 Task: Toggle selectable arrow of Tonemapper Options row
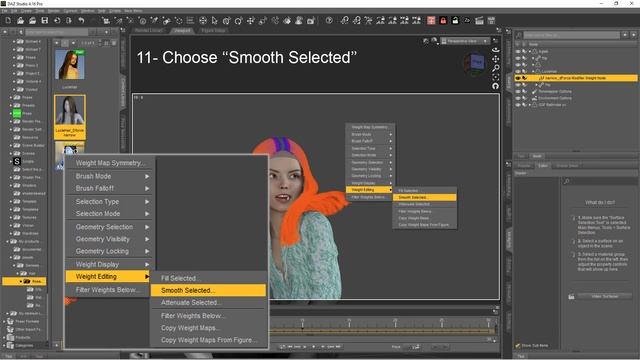[524, 91]
